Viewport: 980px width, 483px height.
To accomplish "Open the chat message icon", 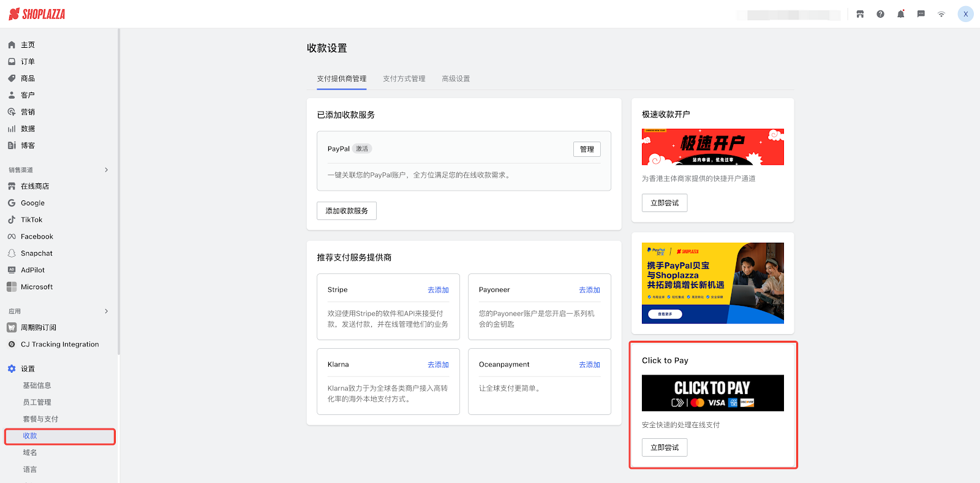I will (x=921, y=14).
